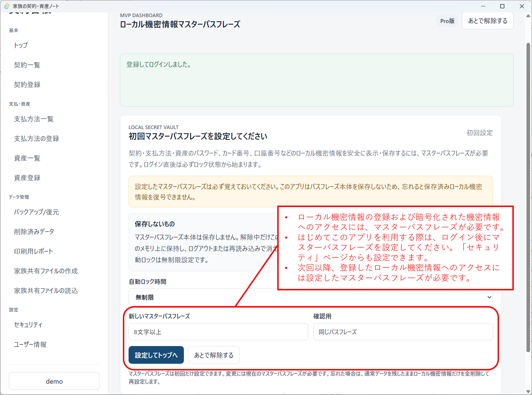Image resolution: width=532 pixels, height=395 pixels.
Task: Click the 保存しないもの heading
Action: pos(155,224)
